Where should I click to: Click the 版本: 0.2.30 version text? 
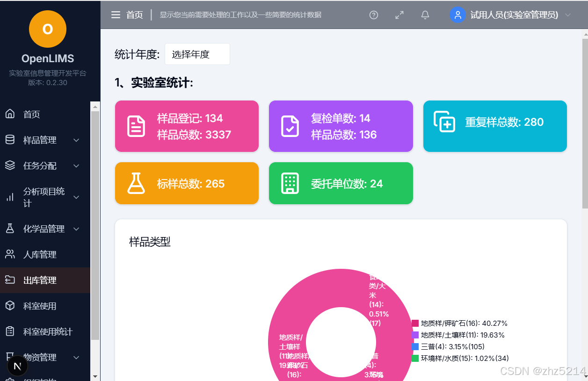coord(47,83)
